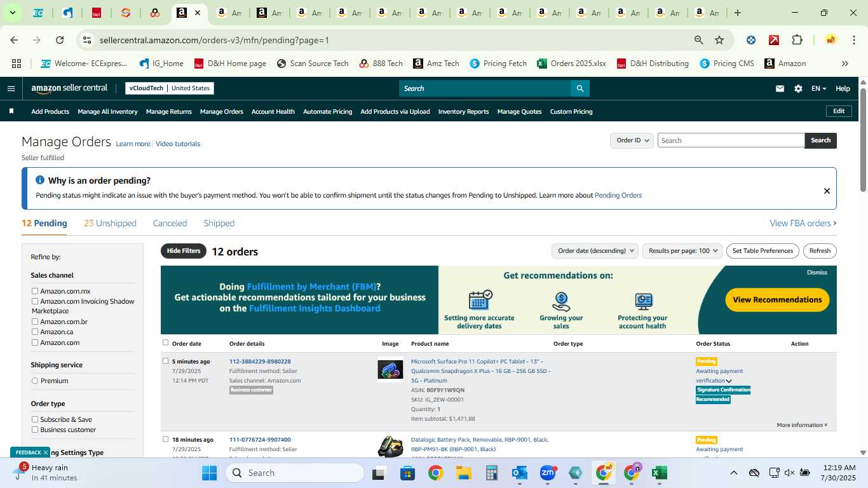
Task: Open the settings gear in Seller Central
Action: (798, 89)
